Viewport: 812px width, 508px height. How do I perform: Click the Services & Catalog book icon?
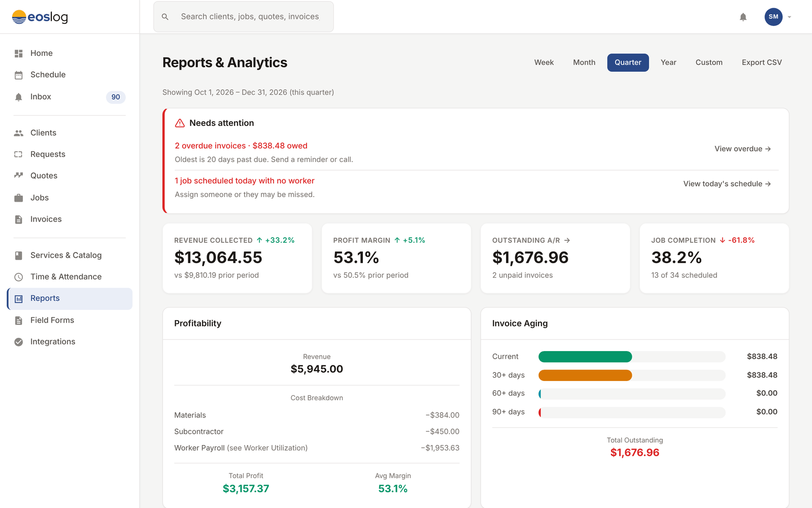pyautogui.click(x=19, y=256)
